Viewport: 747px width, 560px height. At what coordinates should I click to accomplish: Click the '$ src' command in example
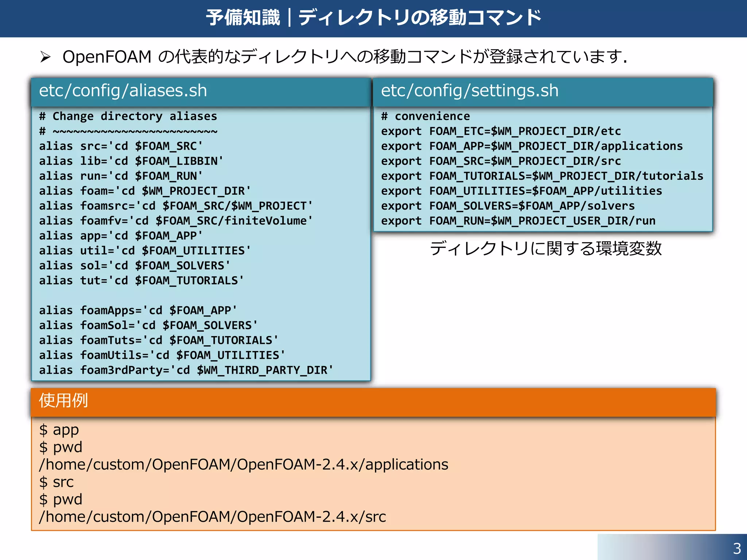[57, 482]
